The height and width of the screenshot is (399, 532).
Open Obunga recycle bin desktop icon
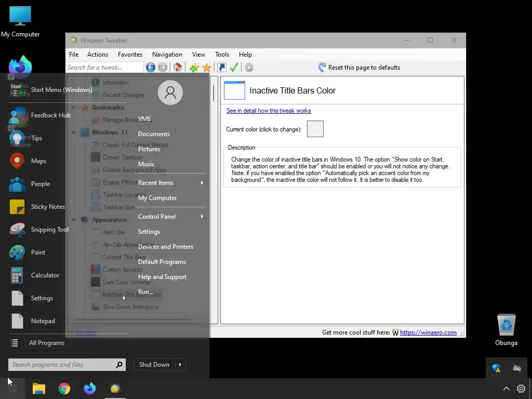[506, 330]
